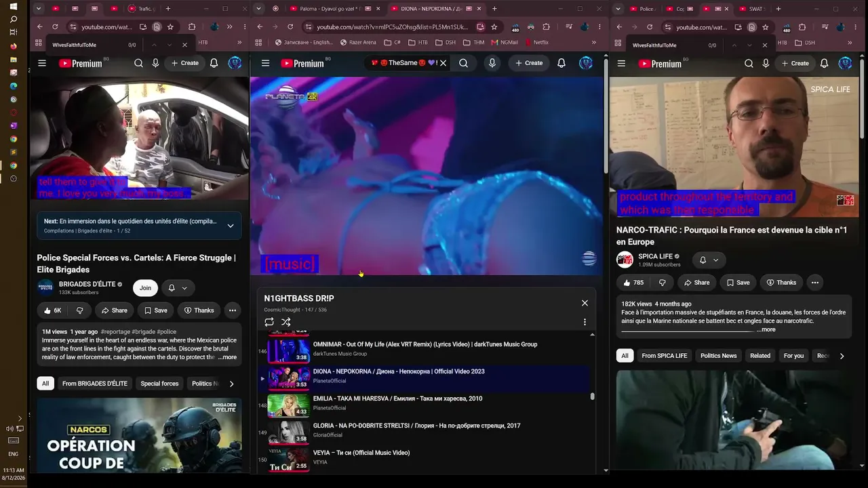Reload the page in the middle browser window
The height and width of the screenshot is (488, 868).
(x=290, y=27)
